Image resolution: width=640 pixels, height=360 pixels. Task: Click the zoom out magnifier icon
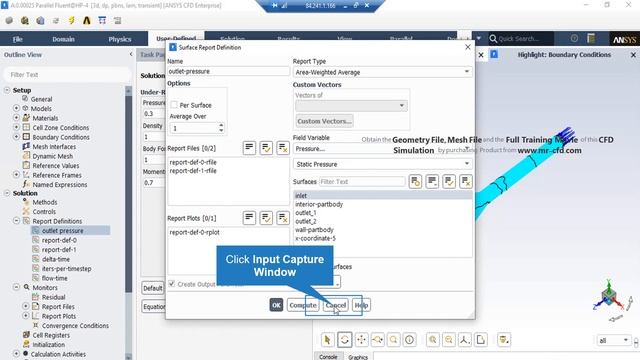[x=449, y=340]
